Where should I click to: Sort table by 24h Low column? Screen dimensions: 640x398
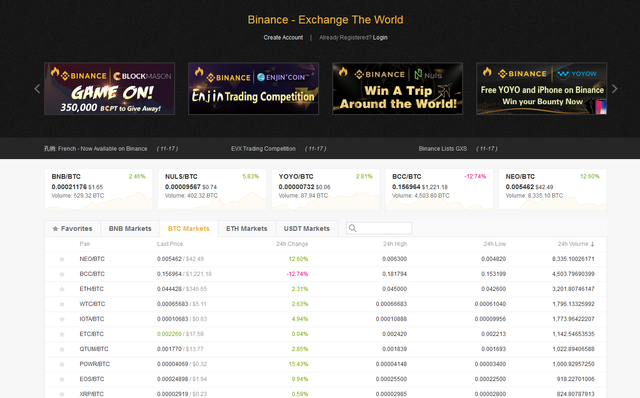point(494,244)
